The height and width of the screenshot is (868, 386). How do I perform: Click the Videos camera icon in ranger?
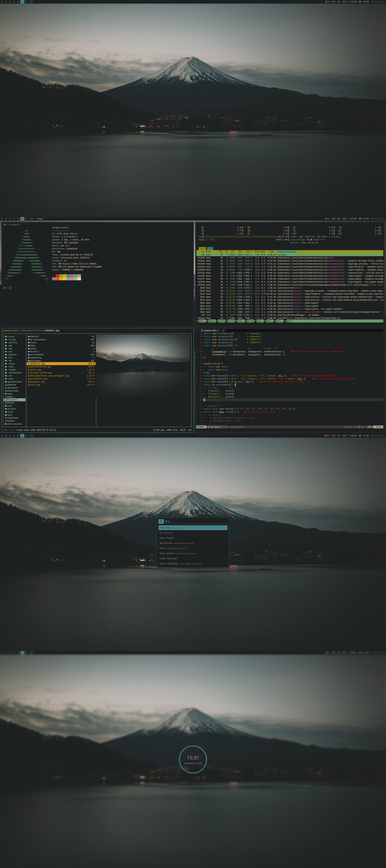tap(6, 421)
